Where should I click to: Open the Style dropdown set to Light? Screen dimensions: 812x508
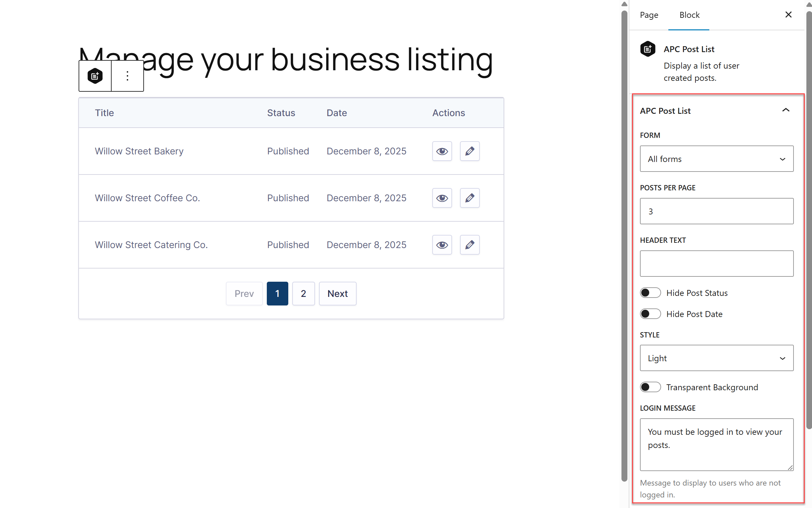tap(716, 358)
